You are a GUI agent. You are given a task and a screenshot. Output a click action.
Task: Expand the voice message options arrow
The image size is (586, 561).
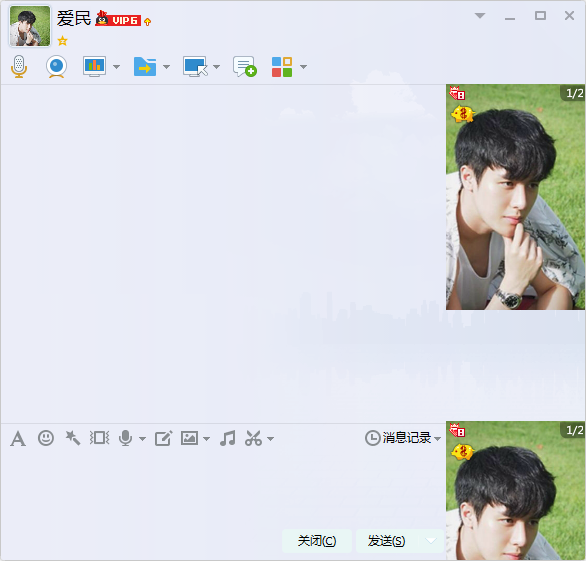[x=142, y=439]
